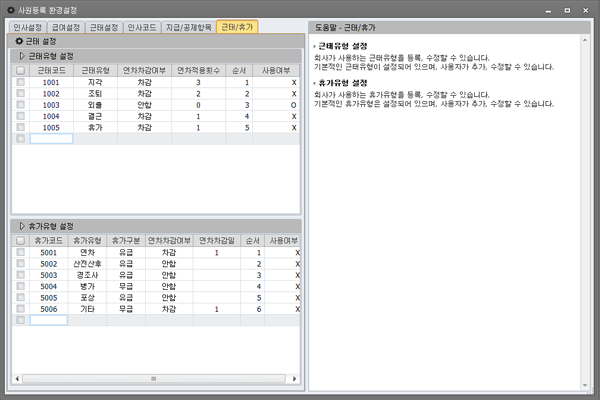The height and width of the screenshot is (400, 600).
Task: Click the horizontal scrollbar thumb
Action: [x=154, y=379]
